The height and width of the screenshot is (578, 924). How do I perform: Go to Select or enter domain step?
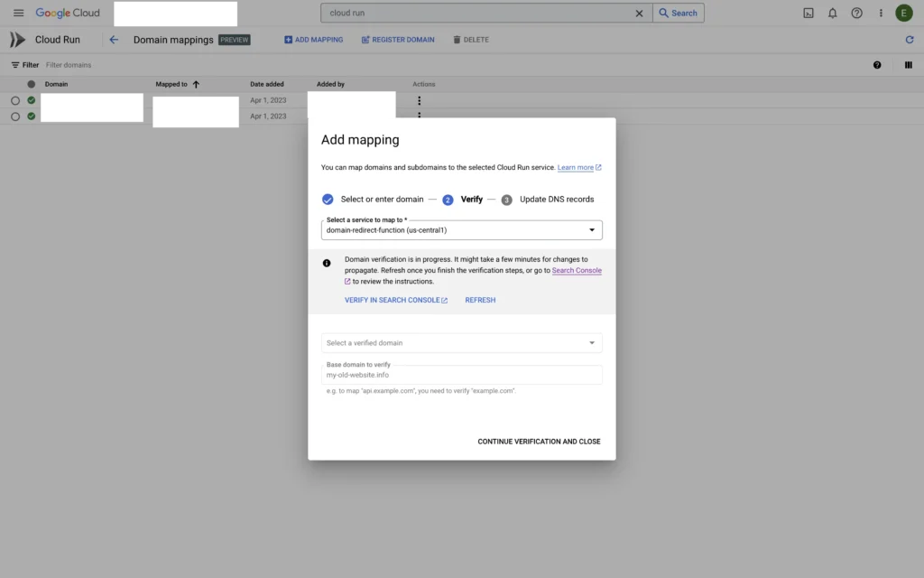[373, 200]
